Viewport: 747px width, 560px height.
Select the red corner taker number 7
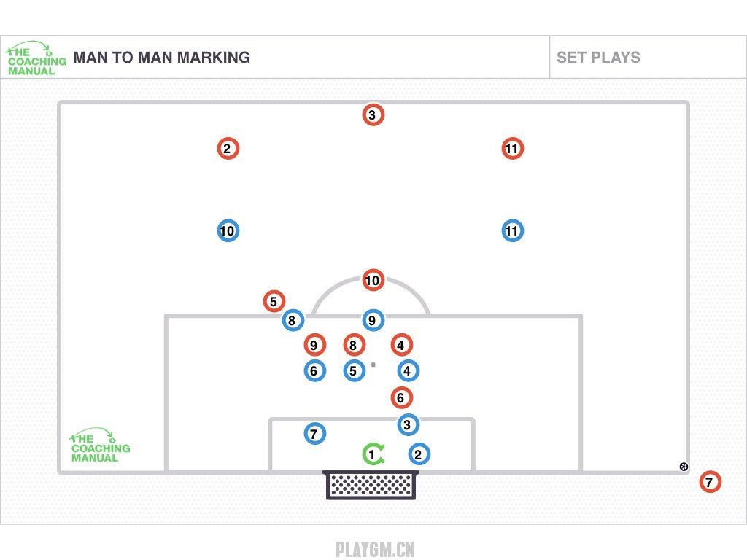tap(710, 482)
